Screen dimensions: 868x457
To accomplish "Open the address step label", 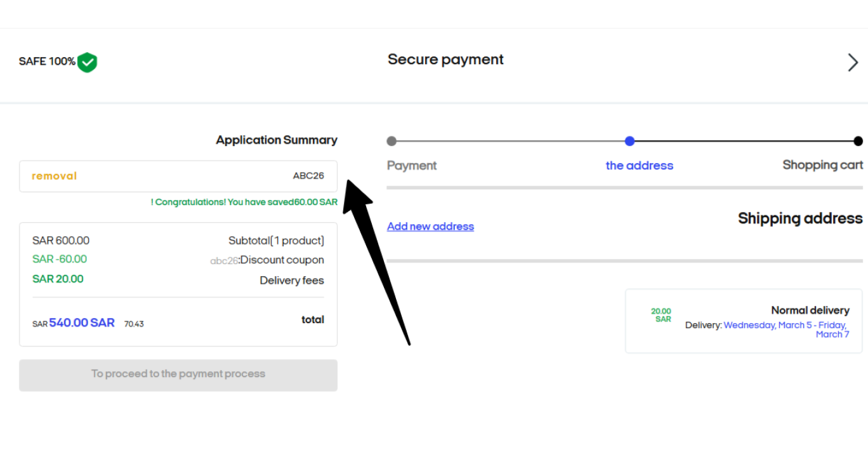I will pyautogui.click(x=640, y=166).
